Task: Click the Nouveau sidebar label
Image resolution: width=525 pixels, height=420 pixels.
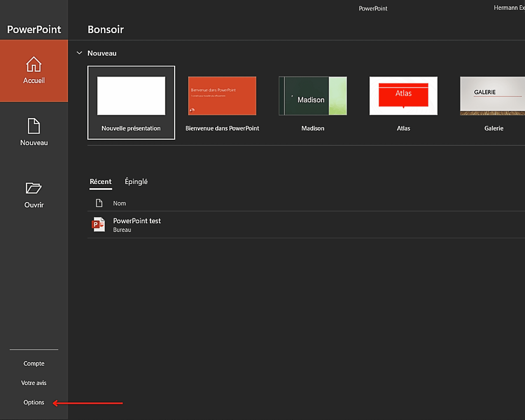Action: [x=34, y=143]
